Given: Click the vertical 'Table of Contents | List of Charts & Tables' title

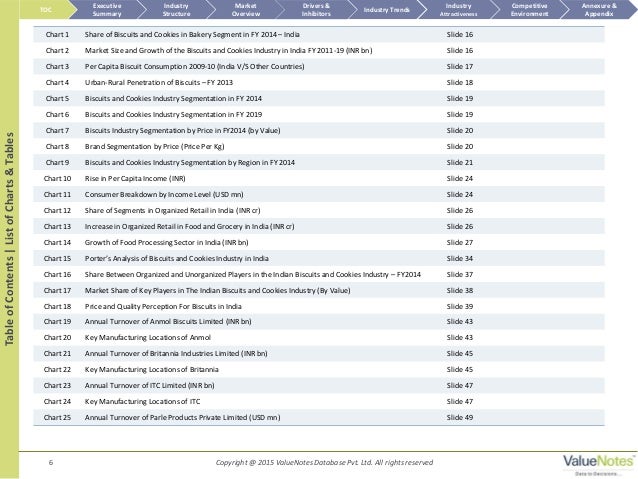Looking at the screenshot, I should 9,239.
